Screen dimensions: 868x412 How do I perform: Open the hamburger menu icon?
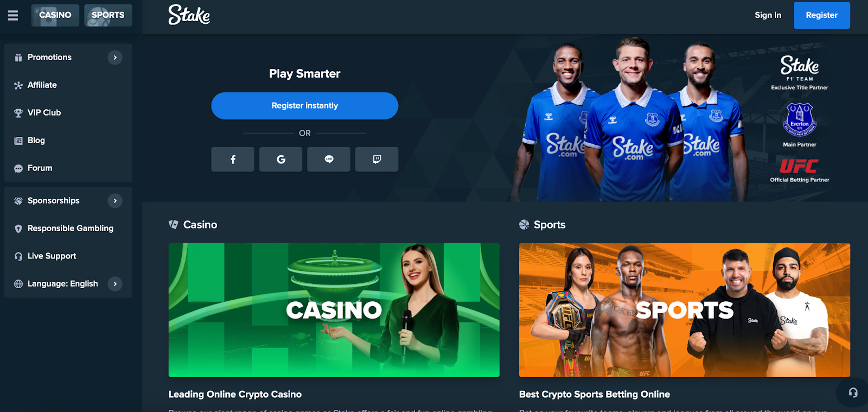(13, 15)
